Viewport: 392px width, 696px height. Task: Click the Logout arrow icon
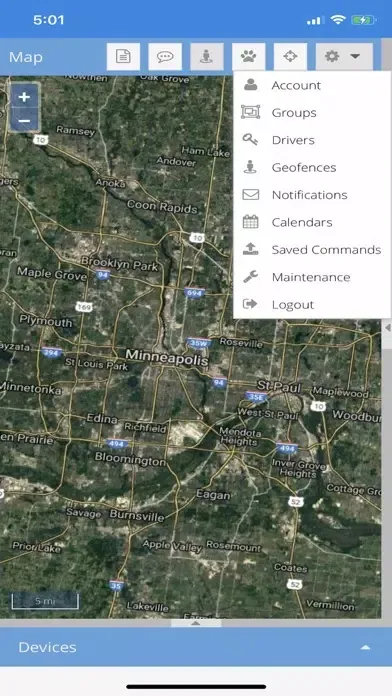click(250, 304)
